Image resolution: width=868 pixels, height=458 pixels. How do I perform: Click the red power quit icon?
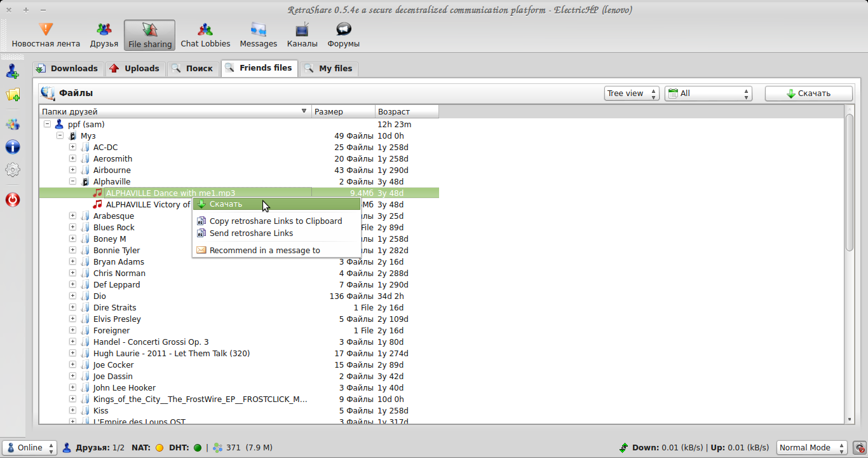(13, 200)
